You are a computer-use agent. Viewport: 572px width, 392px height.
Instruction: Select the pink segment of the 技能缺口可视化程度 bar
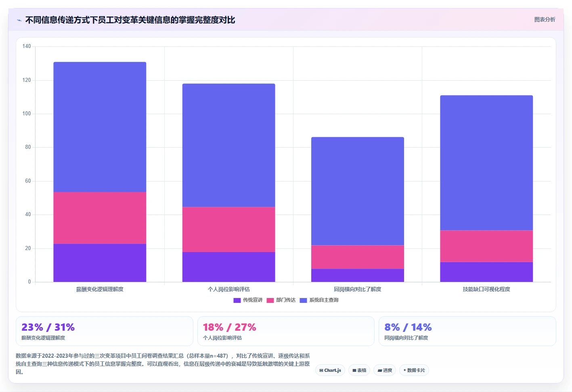[x=486, y=246]
